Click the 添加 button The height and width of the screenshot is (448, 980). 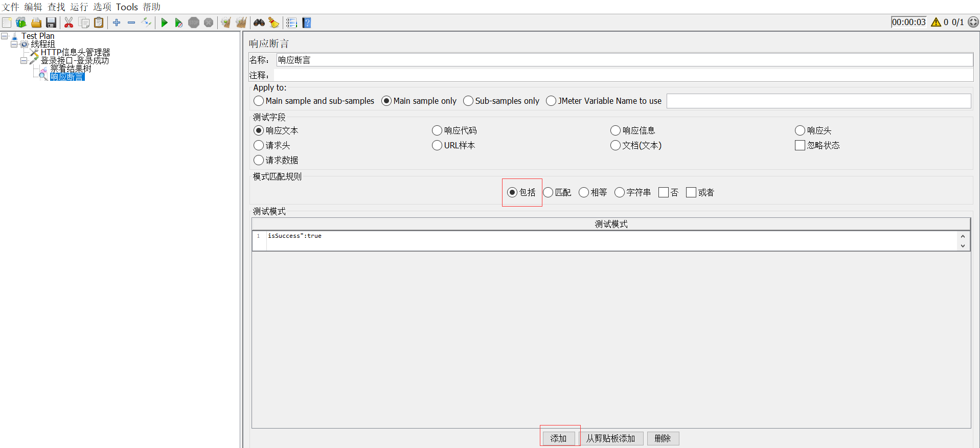559,438
